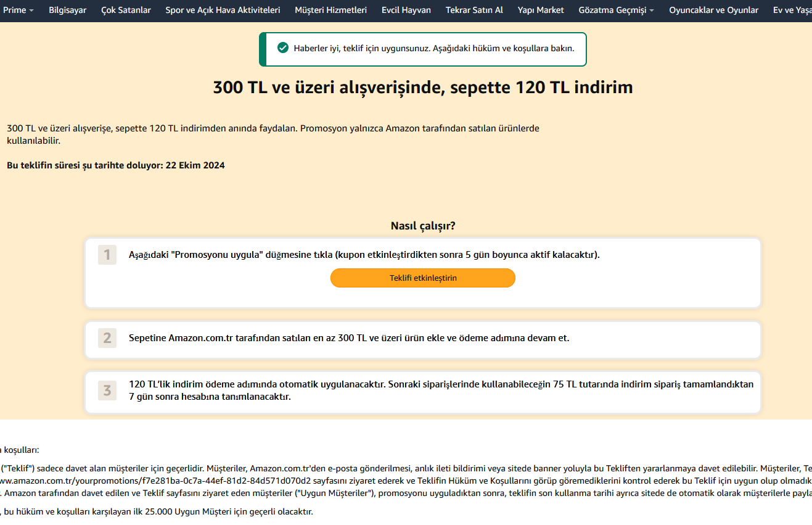Select Evcil Hayvan category
Screen dimensions: 812x525
(x=406, y=10)
